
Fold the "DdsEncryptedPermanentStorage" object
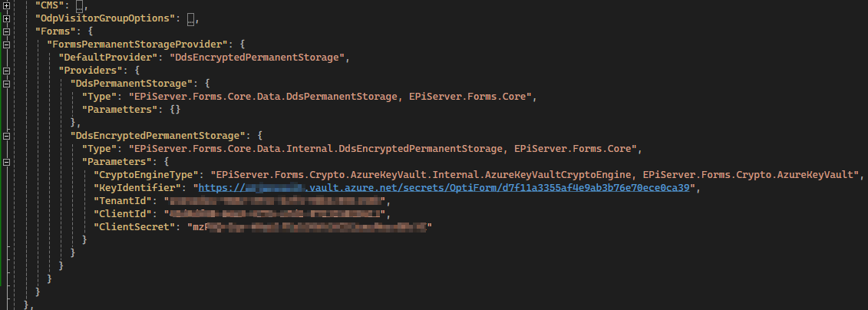[x=6, y=136]
